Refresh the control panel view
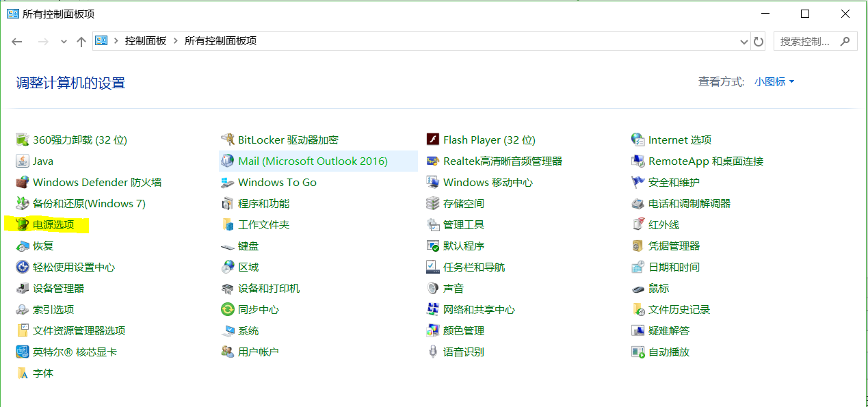This screenshot has height=407, width=868. tap(758, 41)
